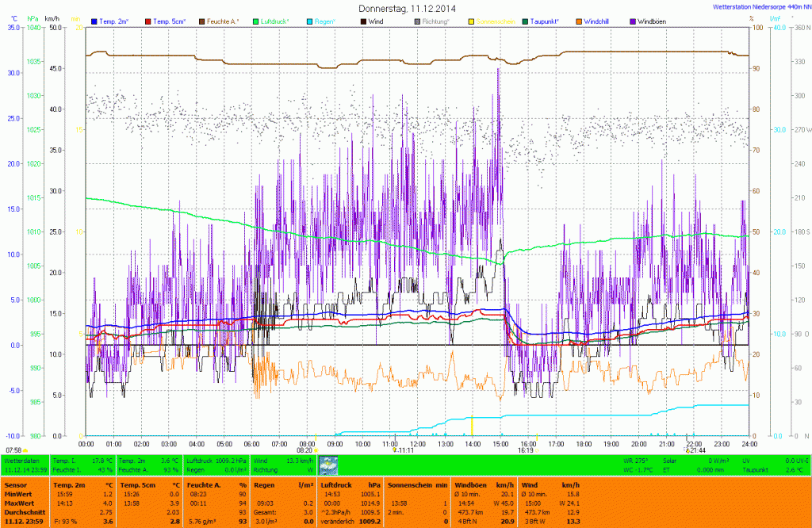Click the red Temp. 5cm legend square

[x=147, y=21]
